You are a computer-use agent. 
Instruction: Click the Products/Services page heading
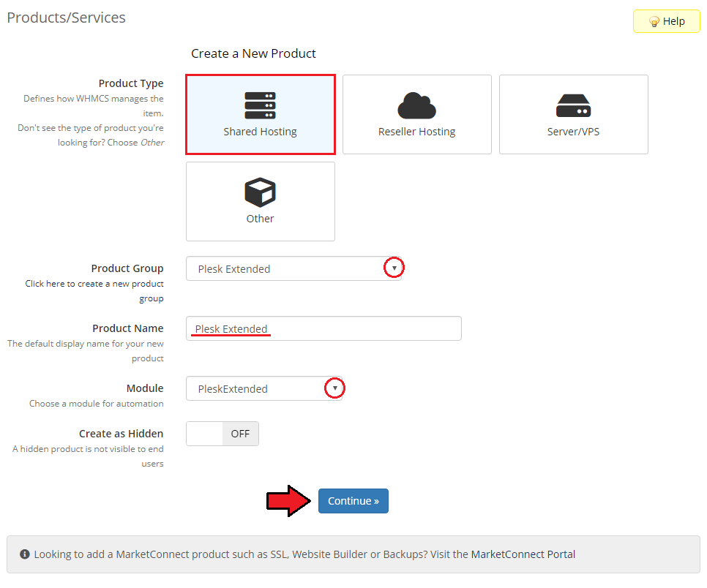(x=67, y=18)
